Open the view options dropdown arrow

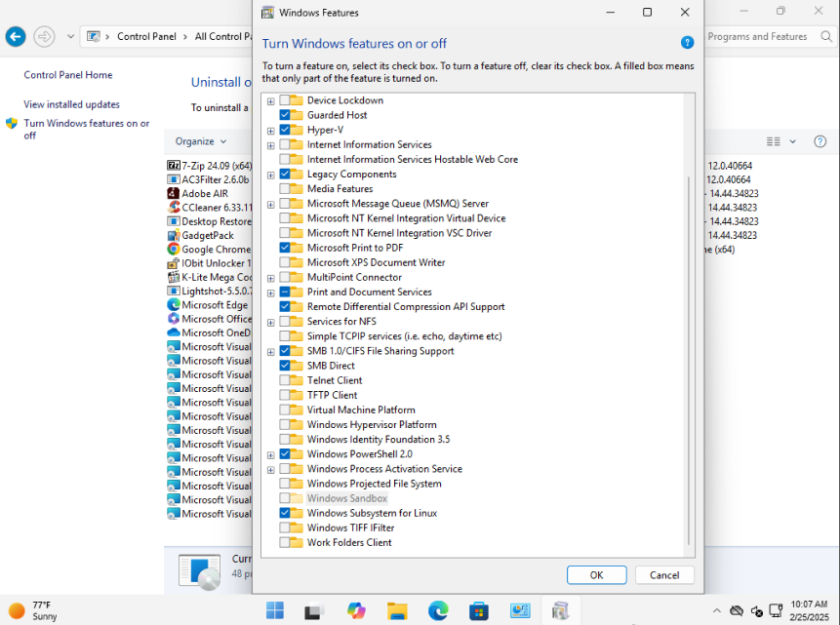click(792, 141)
